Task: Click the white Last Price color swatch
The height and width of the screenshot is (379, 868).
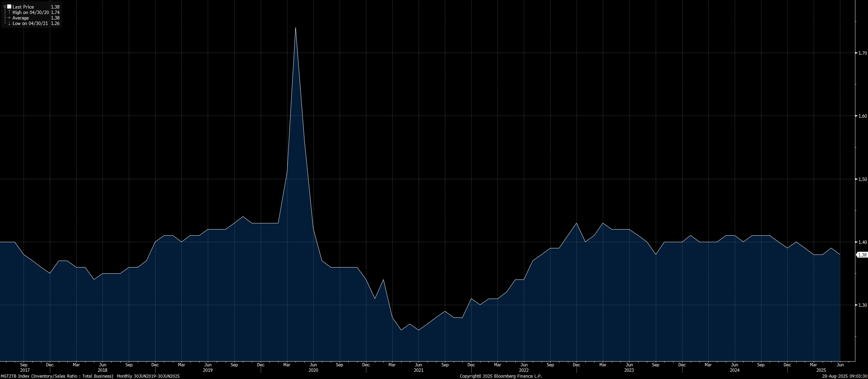Action: (9, 7)
